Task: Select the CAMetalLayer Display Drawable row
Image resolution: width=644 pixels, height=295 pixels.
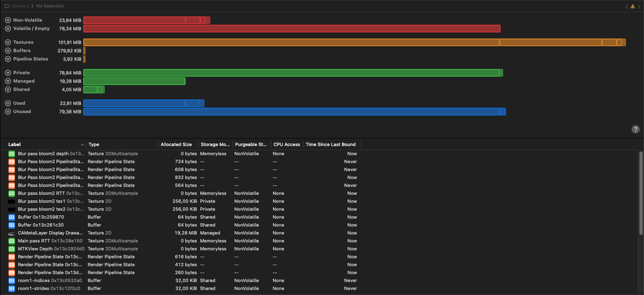Action: [50, 233]
